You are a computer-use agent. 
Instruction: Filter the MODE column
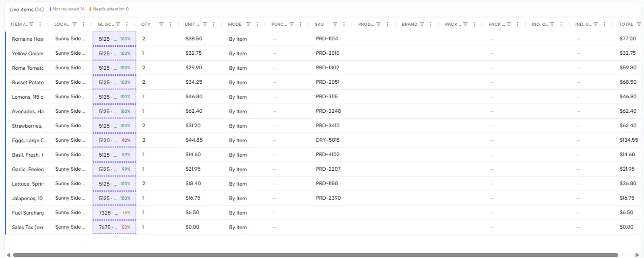[248, 24]
